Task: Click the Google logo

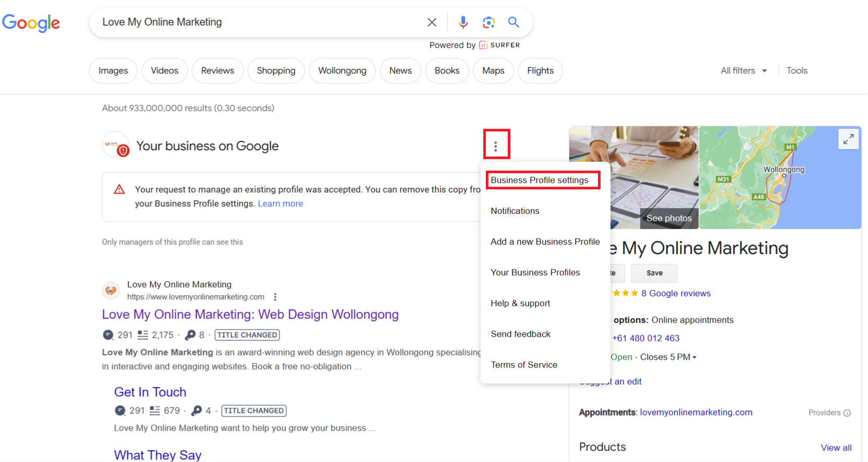Action: pos(31,22)
